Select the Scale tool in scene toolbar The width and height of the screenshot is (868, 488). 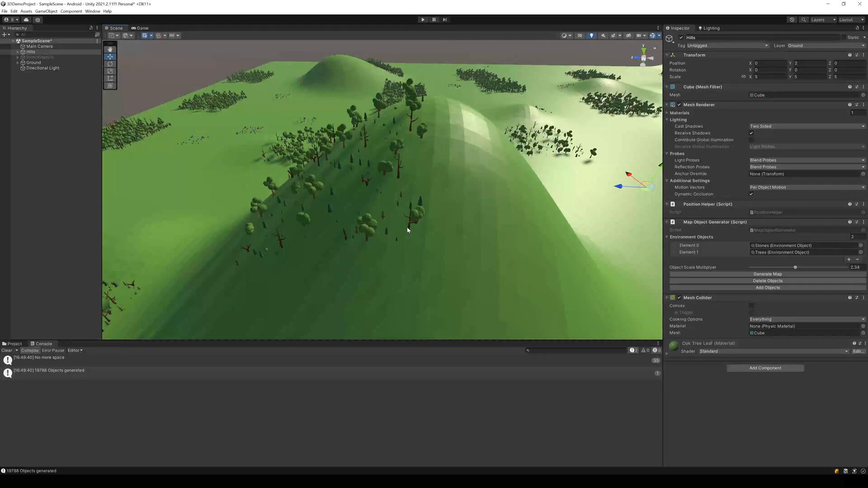coord(110,71)
